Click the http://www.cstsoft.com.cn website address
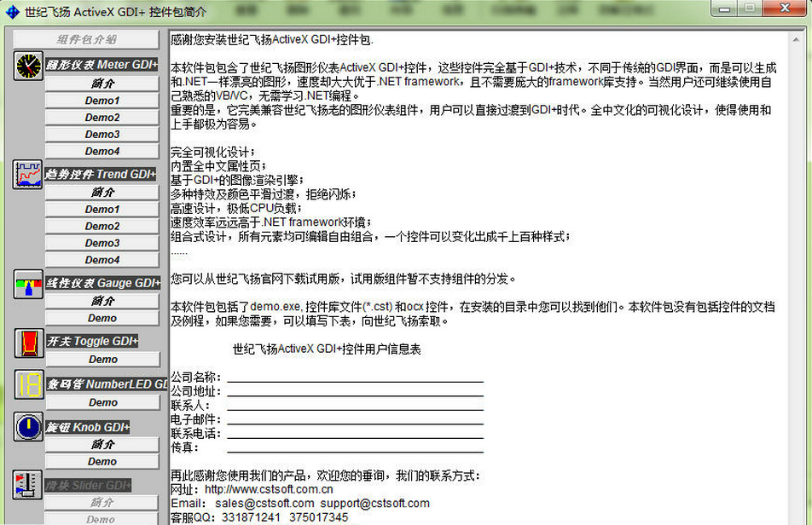This screenshot has width=812, height=525. [x=269, y=489]
